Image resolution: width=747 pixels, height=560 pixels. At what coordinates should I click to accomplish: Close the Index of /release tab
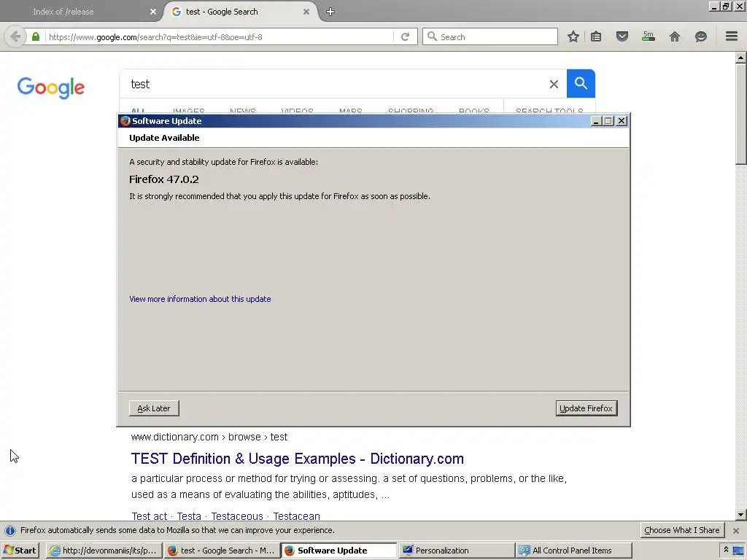click(153, 12)
